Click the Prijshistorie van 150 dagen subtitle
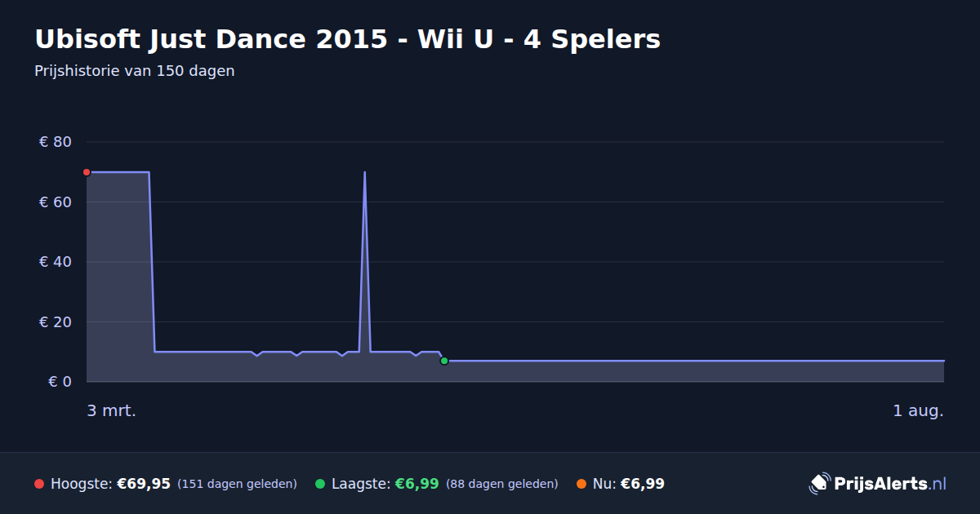The width and height of the screenshot is (980, 514). [135, 71]
